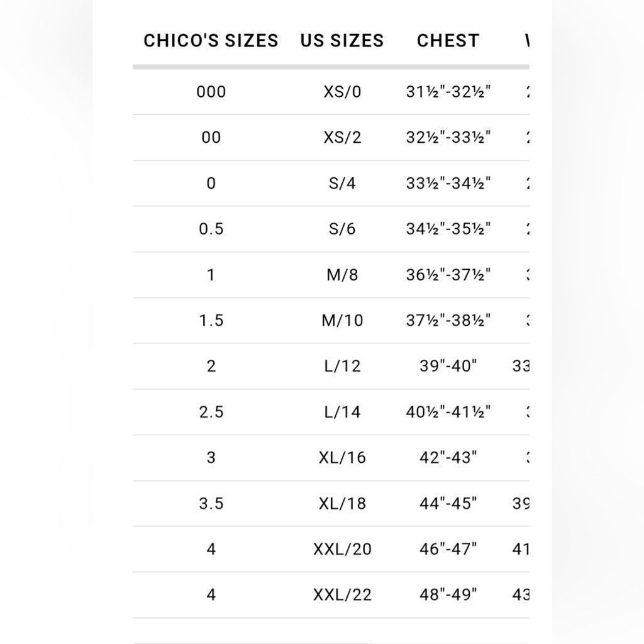Click the 31½"-32½" chest measurement
Screen dimensions: 644x644
(x=448, y=92)
